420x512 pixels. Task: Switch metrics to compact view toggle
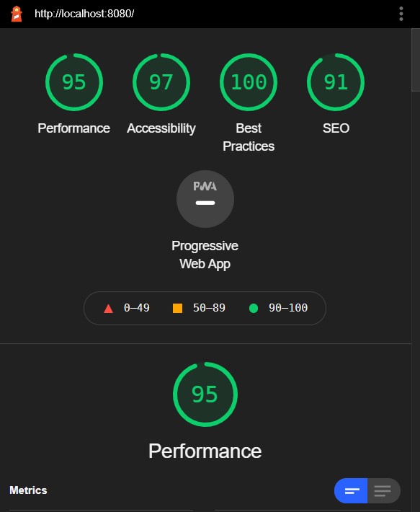pyautogui.click(x=351, y=491)
